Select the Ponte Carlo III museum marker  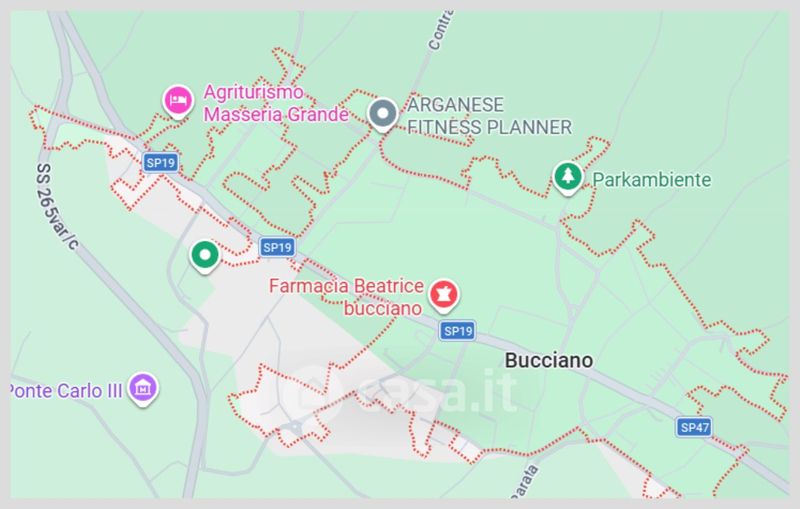[x=143, y=389]
